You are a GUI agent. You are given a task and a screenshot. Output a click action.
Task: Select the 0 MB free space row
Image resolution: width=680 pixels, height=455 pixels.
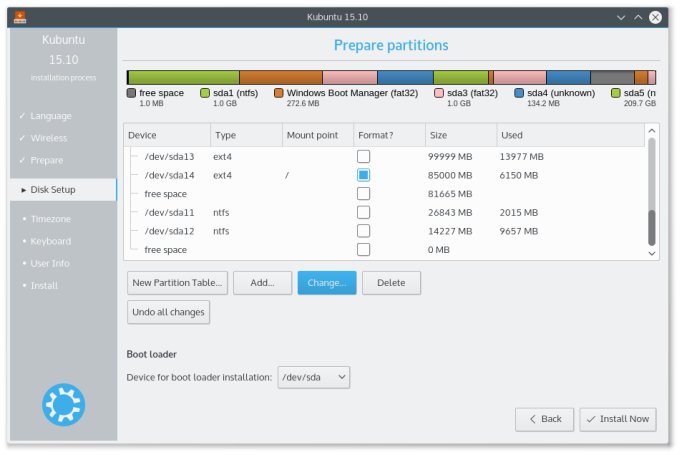click(x=385, y=250)
